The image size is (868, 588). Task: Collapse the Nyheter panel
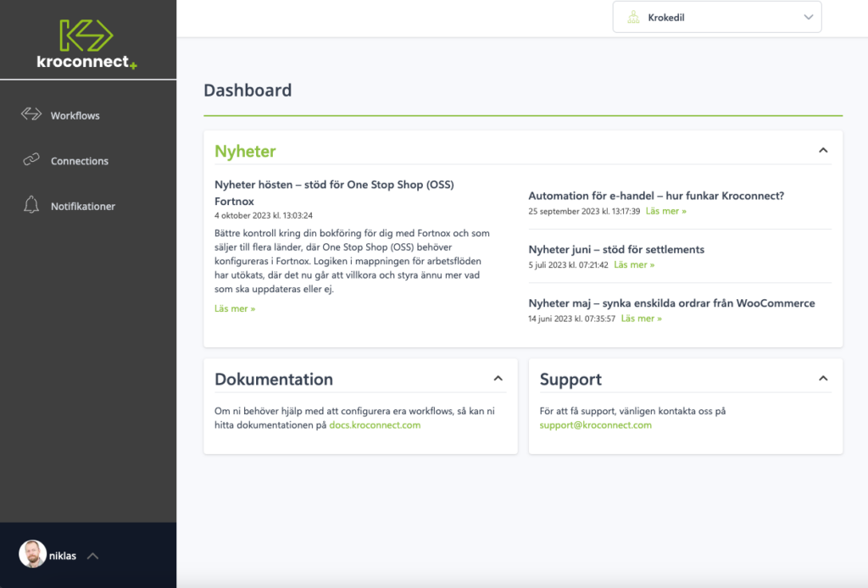[x=822, y=150]
